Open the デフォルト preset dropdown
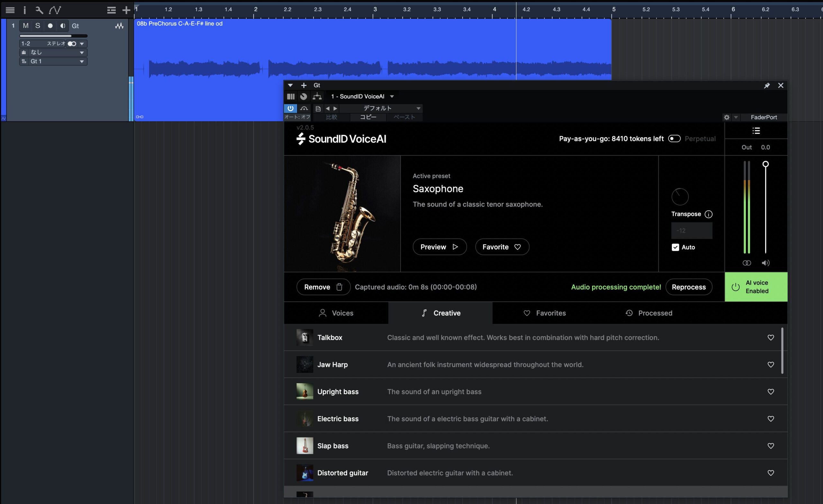Viewport: 823px width, 504px height. [x=381, y=109]
